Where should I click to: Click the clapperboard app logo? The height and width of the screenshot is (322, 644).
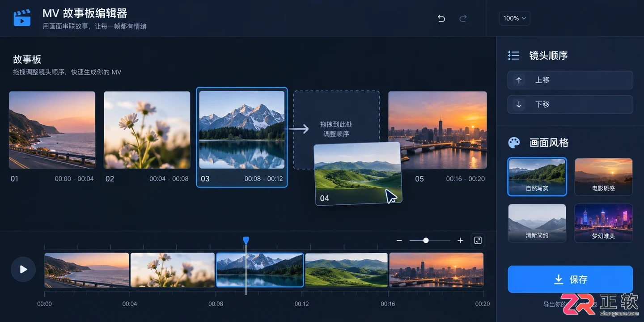[x=22, y=18]
